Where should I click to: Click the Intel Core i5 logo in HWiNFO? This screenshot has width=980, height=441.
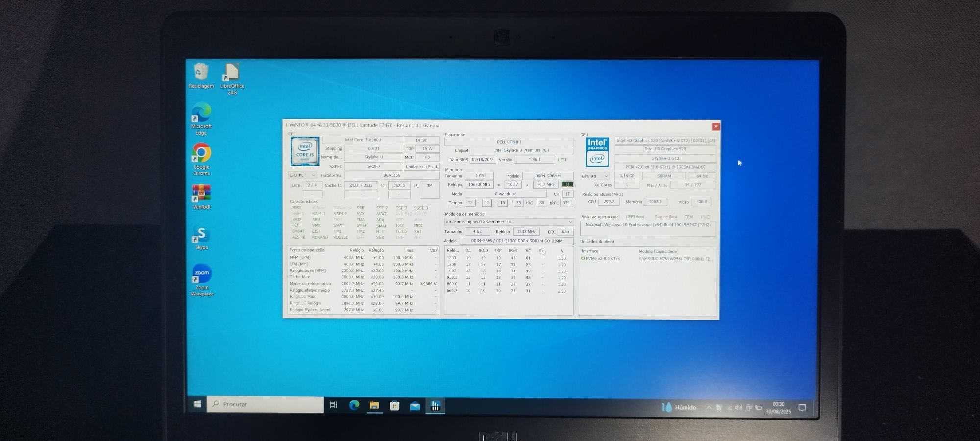(x=305, y=151)
